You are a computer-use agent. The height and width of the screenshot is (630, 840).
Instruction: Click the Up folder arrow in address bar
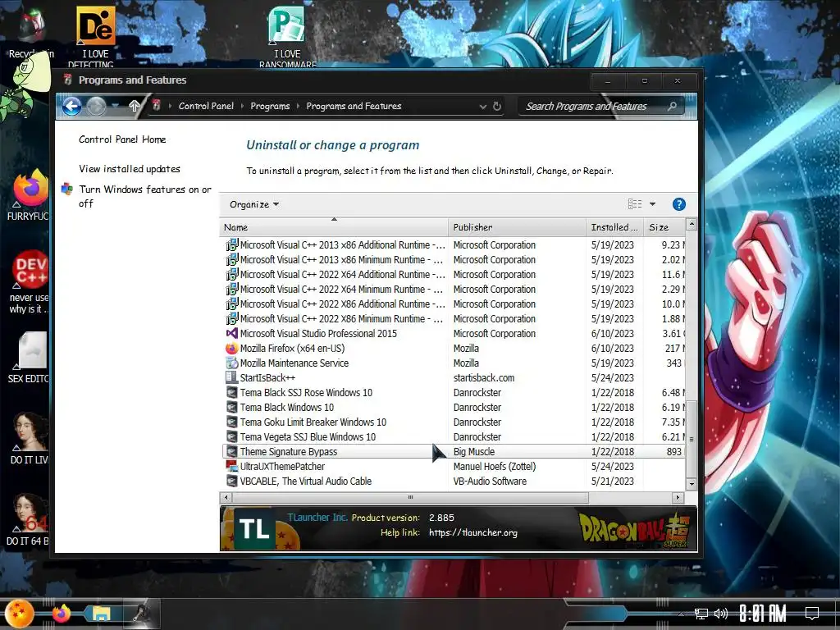(135, 106)
